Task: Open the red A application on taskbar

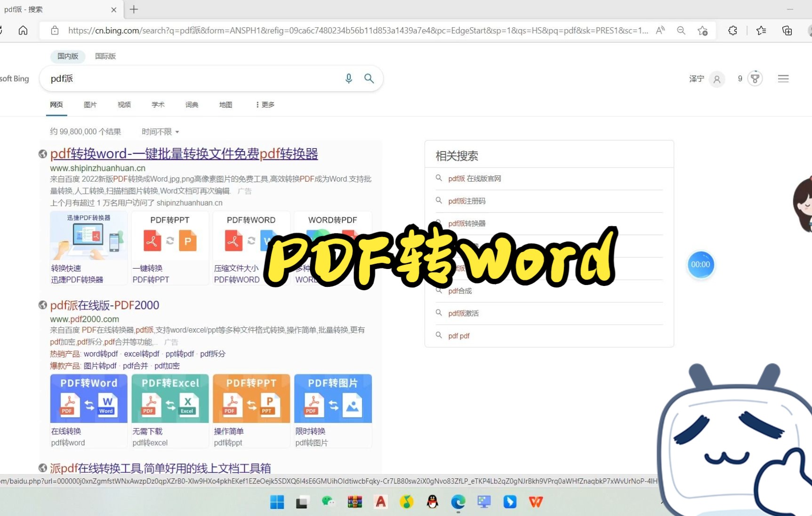Action: pos(380,502)
